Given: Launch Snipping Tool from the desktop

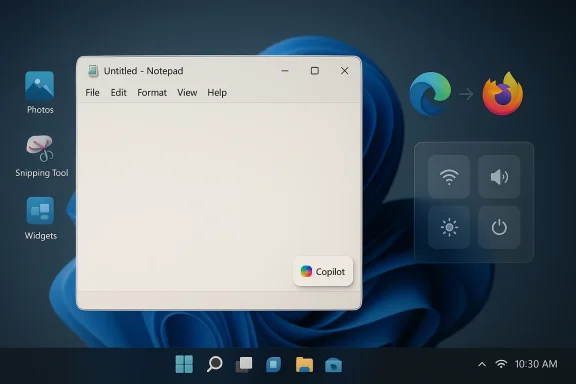Looking at the screenshot, I should tap(42, 156).
